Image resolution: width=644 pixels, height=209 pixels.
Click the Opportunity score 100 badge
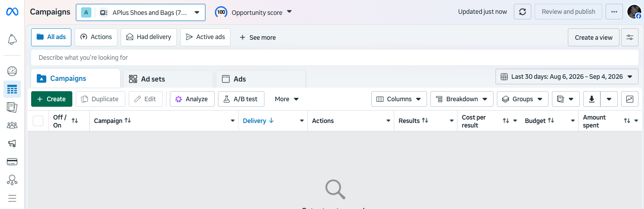221,12
